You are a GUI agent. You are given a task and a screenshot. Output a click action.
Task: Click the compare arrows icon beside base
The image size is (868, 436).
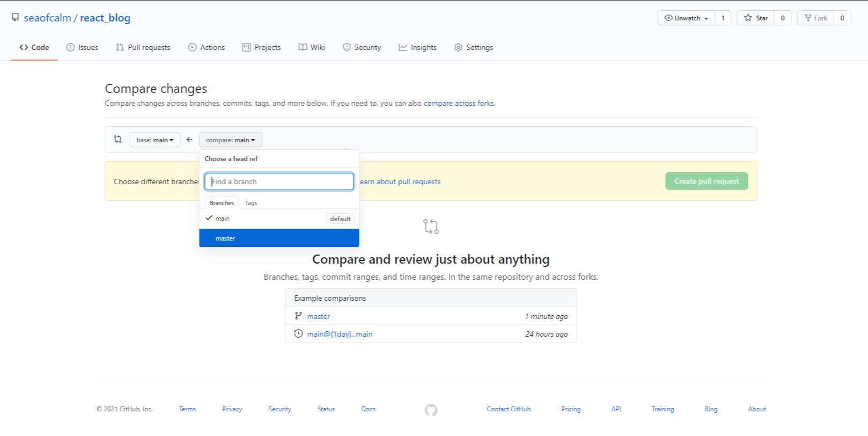[x=118, y=139]
